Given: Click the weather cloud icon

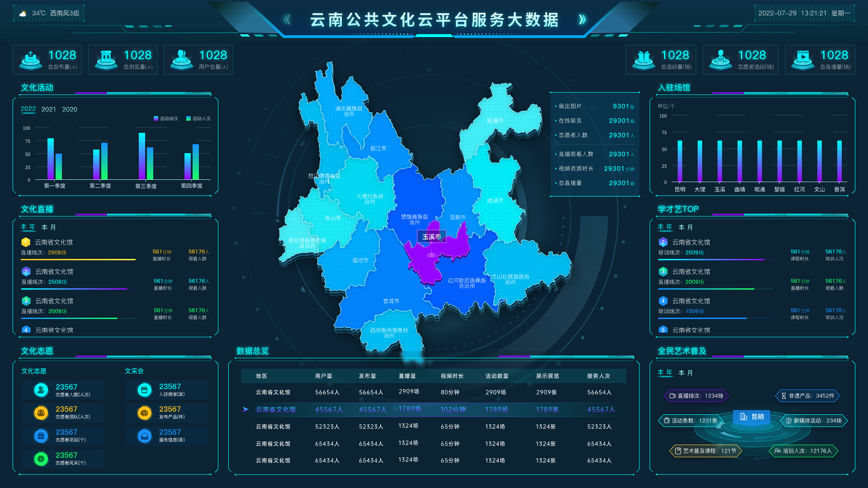Looking at the screenshot, I should click(x=23, y=14).
